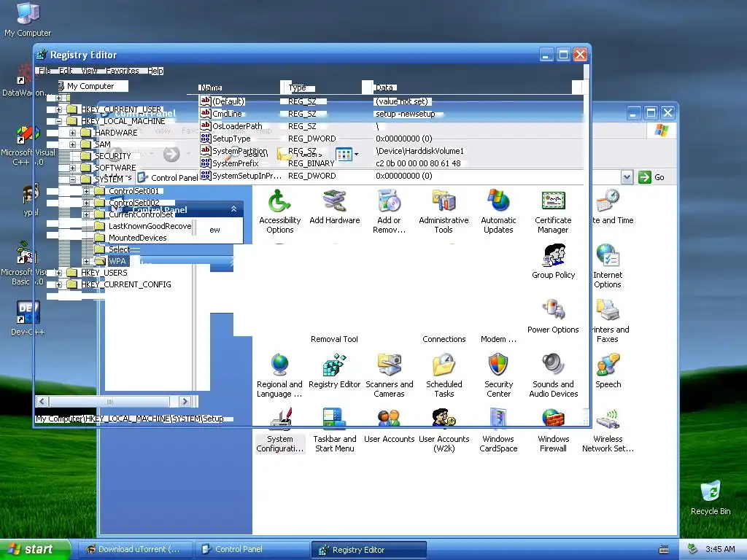Open the Edit menu in Registry Editor

tap(66, 71)
